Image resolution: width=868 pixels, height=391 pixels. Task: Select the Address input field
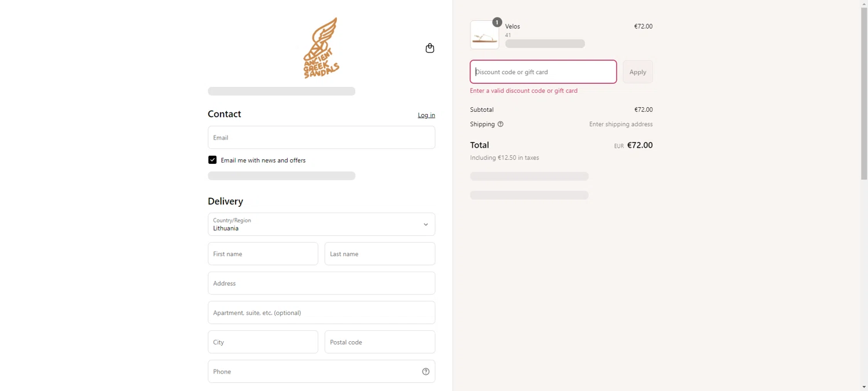[321, 284]
